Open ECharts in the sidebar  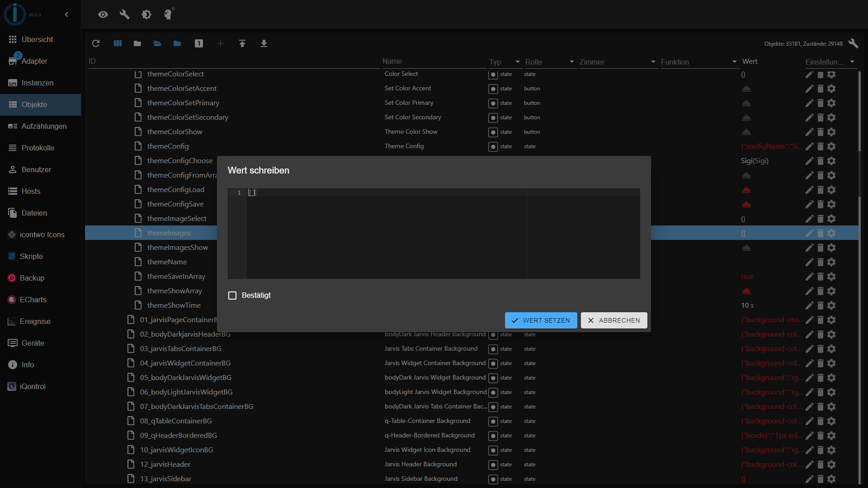pyautogui.click(x=40, y=300)
